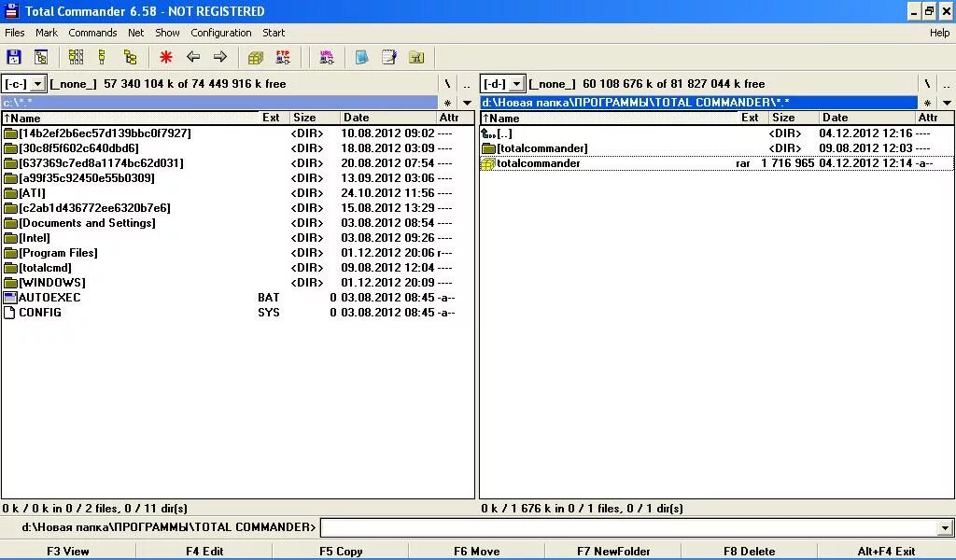The width and height of the screenshot is (956, 560).
Task: Open the notepad editor toolbar icon
Action: coord(389,57)
